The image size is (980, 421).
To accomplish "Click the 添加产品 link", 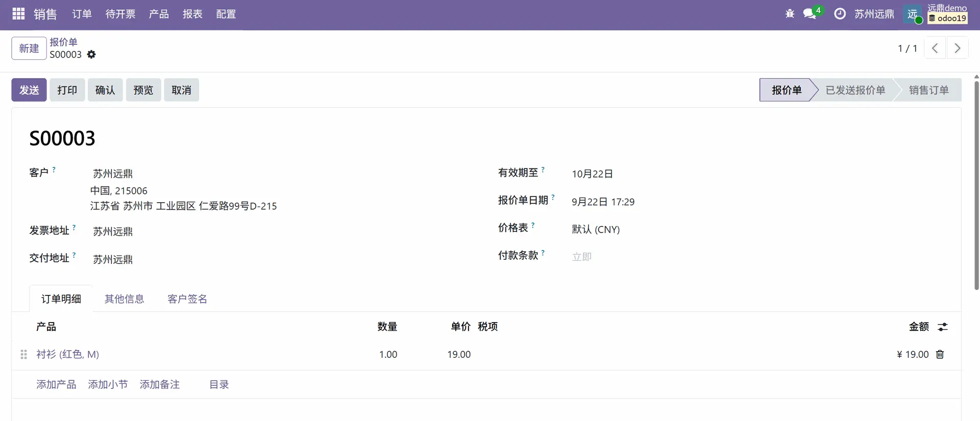I will point(56,384).
